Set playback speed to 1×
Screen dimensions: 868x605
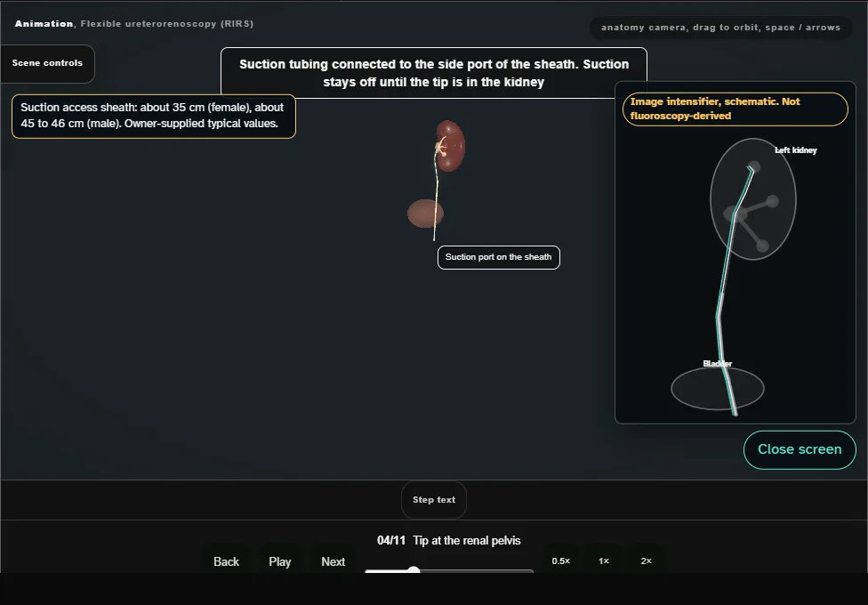[603, 561]
